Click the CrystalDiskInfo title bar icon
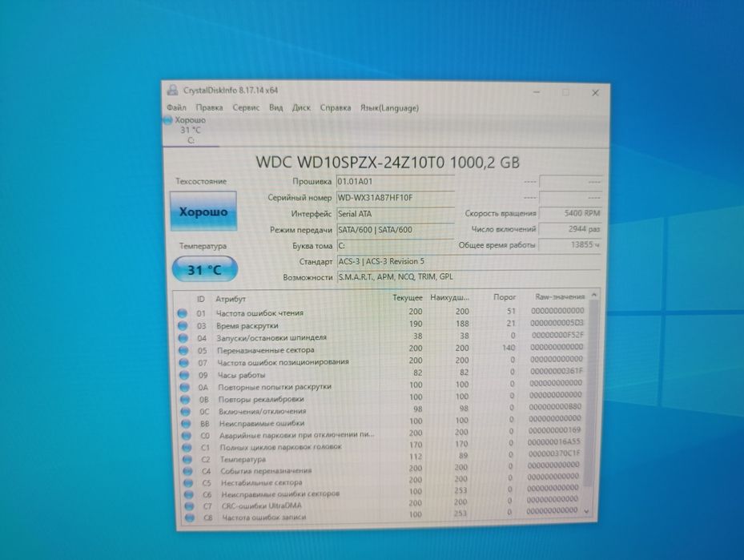The width and height of the screenshot is (744, 560). pos(172,91)
